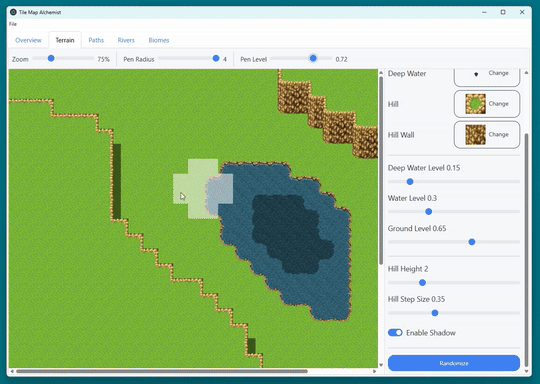The height and width of the screenshot is (384, 540).
Task: Click the Hill Wall tile preview thumbnail
Action: tap(475, 134)
